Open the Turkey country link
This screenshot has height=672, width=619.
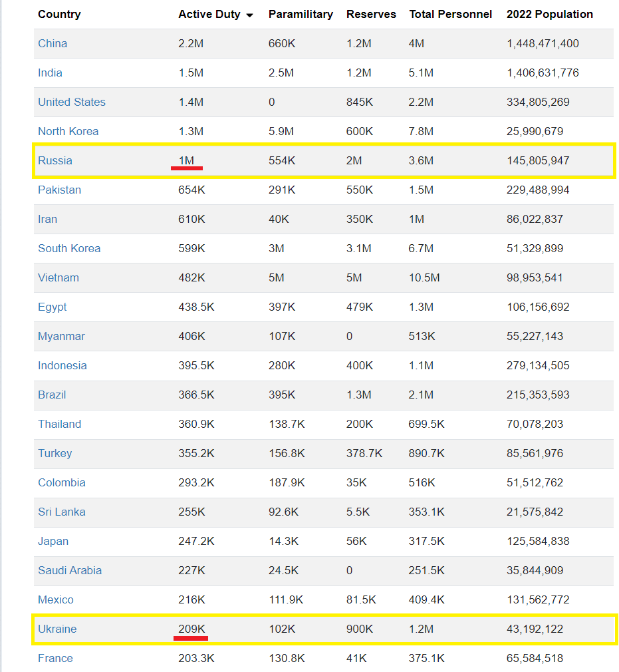(55, 453)
